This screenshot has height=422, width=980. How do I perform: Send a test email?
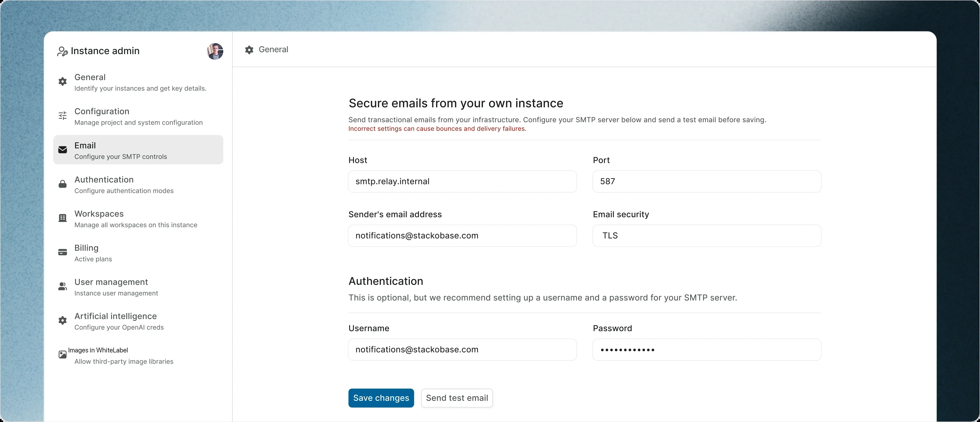(457, 398)
